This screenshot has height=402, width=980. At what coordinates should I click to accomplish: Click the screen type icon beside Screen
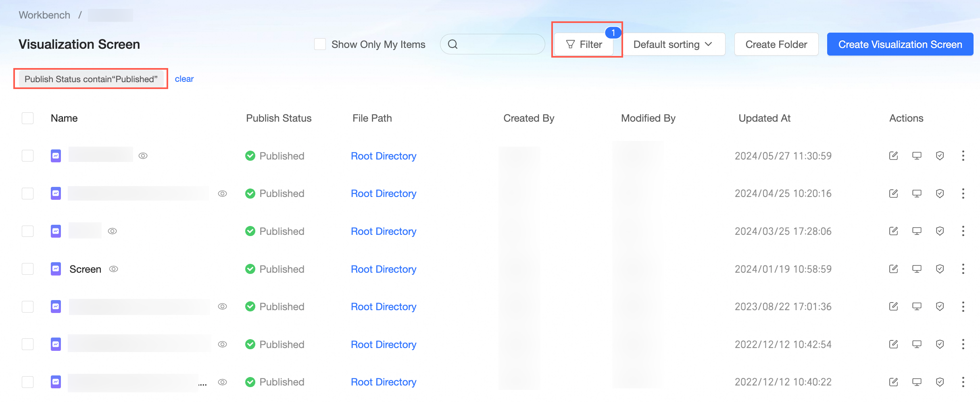click(56, 269)
